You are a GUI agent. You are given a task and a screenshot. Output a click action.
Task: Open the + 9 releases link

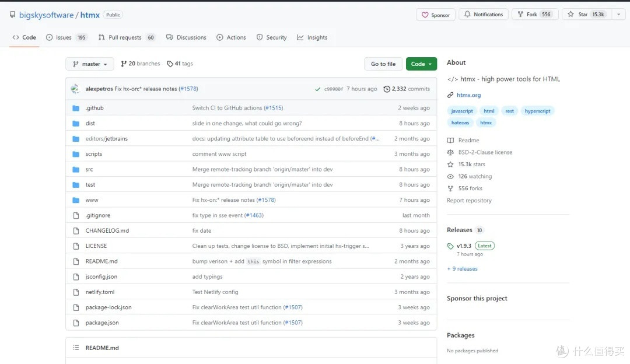[462, 269]
